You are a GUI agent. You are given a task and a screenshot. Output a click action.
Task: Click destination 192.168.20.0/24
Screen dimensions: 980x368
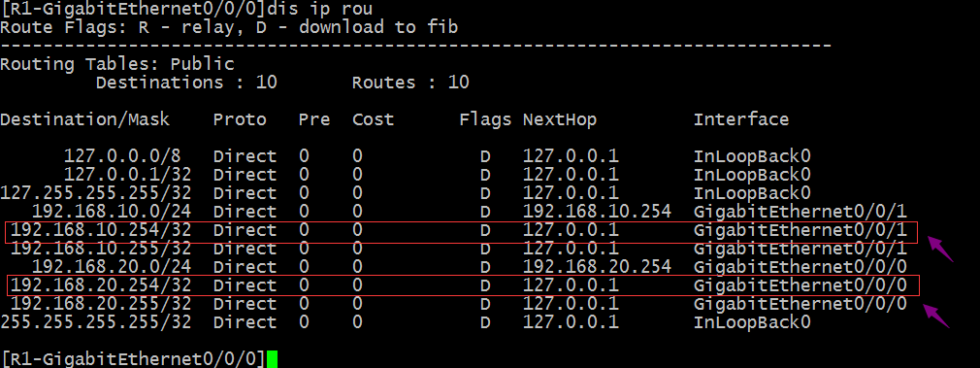[112, 267]
